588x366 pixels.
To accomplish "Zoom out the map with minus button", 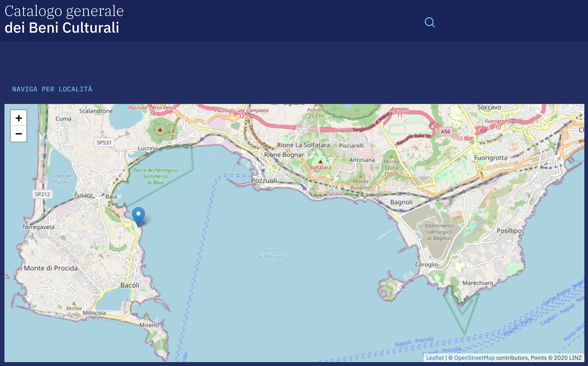I will pos(19,134).
